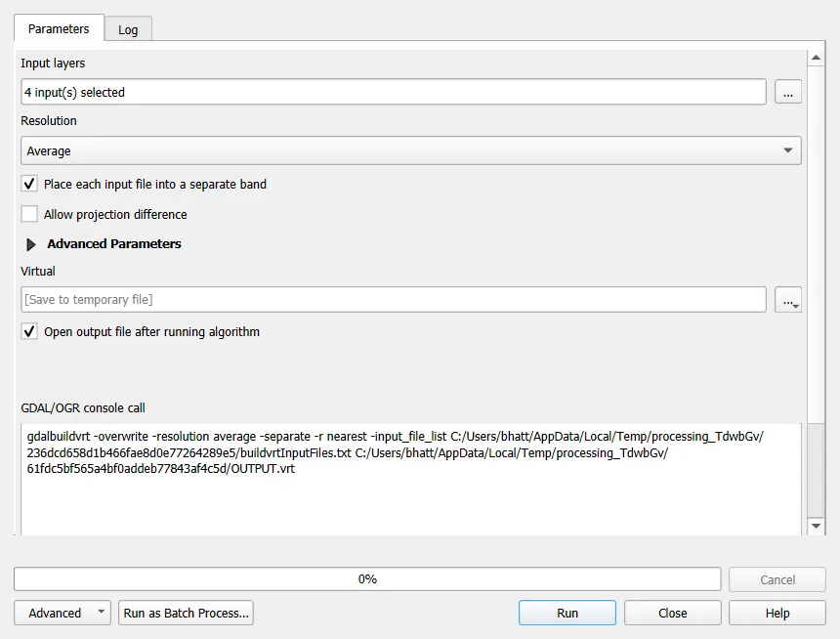Click Run as Batch Process button
Viewport: 840px width, 639px height.
(186, 613)
